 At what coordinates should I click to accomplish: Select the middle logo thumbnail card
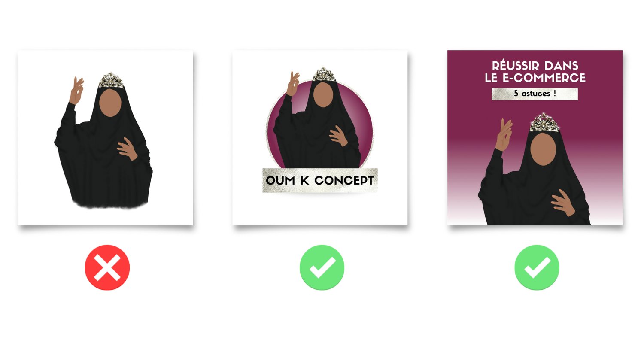[x=320, y=138]
